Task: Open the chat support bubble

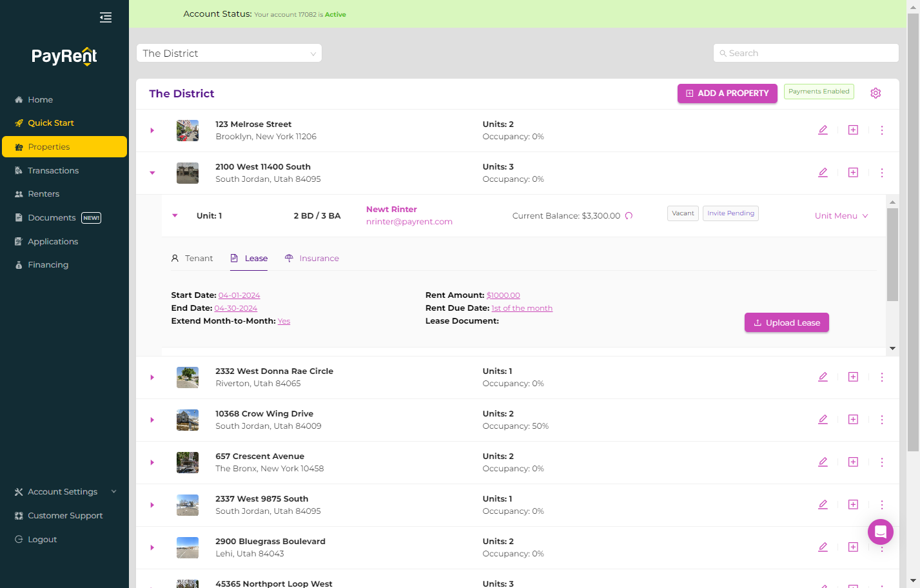Action: coord(881,532)
